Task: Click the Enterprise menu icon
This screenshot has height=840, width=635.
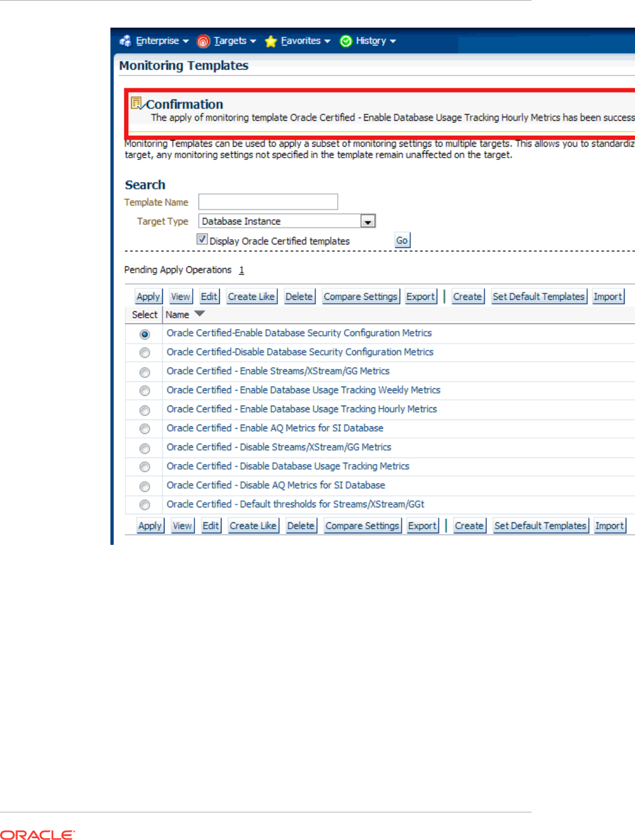Action: click(125, 41)
